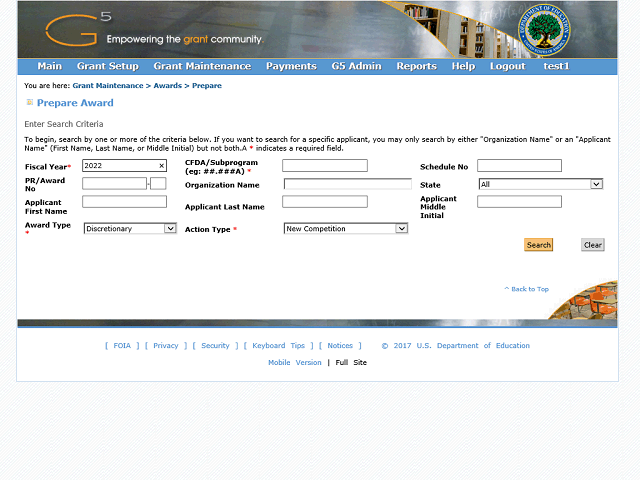Focus the PR/Award No suffix box
This screenshot has height=480, width=640.
tap(158, 184)
